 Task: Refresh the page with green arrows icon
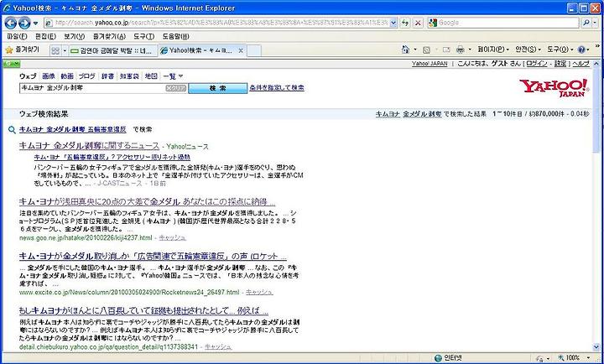[x=405, y=23]
